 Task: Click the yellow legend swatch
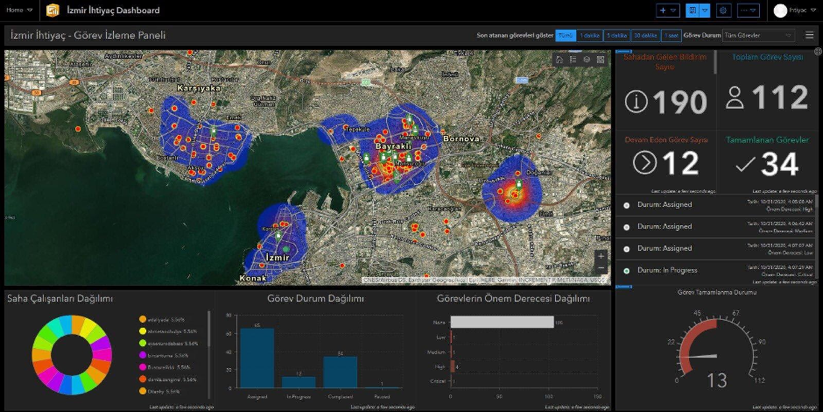142,332
